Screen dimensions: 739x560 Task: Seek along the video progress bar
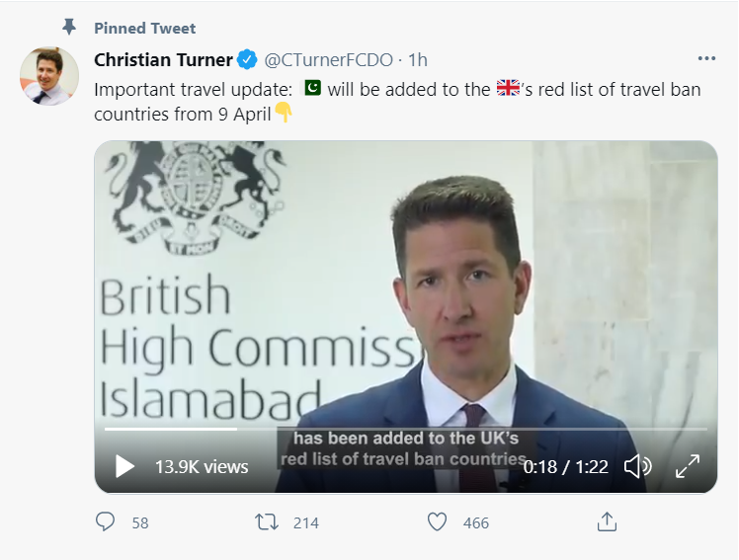[x=405, y=430]
